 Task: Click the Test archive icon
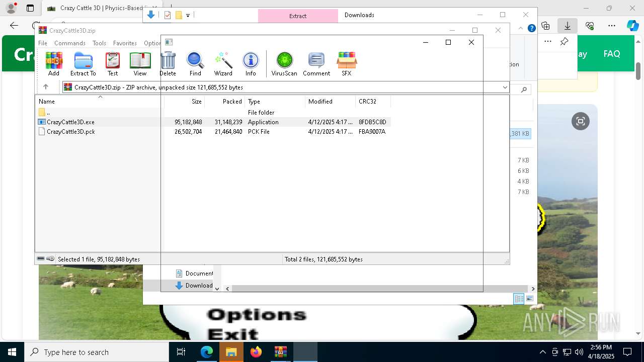coord(113,64)
